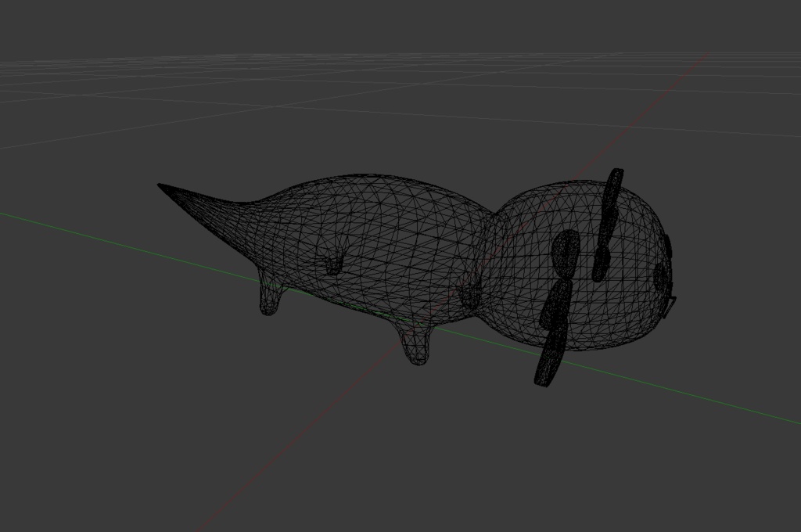Image resolution: width=801 pixels, height=532 pixels.
Task: Click the floor grid lines in the upper-left viewport
Action: (117, 86)
